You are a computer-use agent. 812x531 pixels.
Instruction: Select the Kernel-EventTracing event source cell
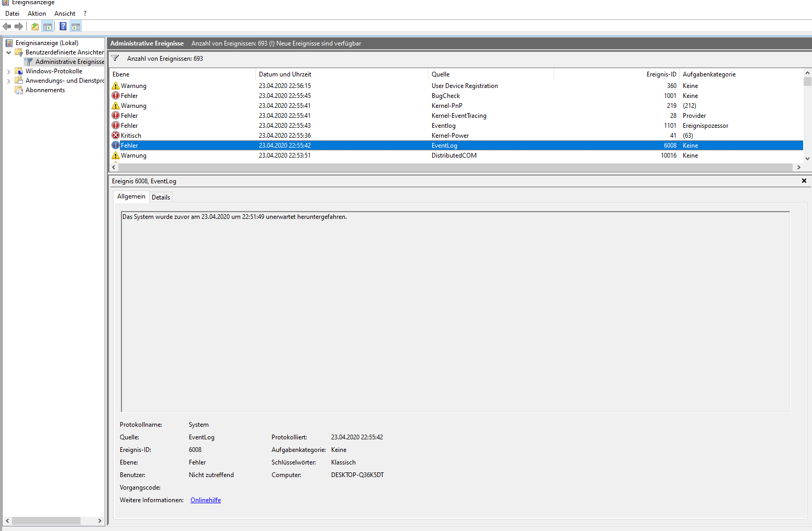click(459, 116)
